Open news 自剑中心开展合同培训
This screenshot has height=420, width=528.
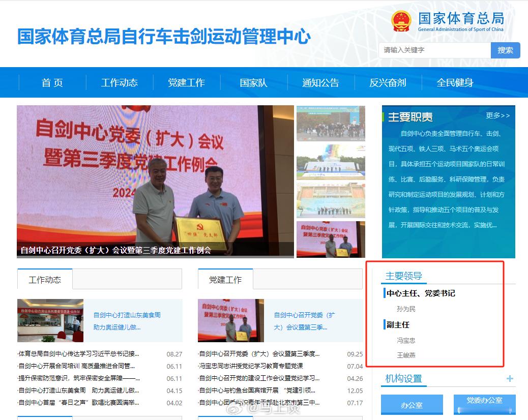76,366
